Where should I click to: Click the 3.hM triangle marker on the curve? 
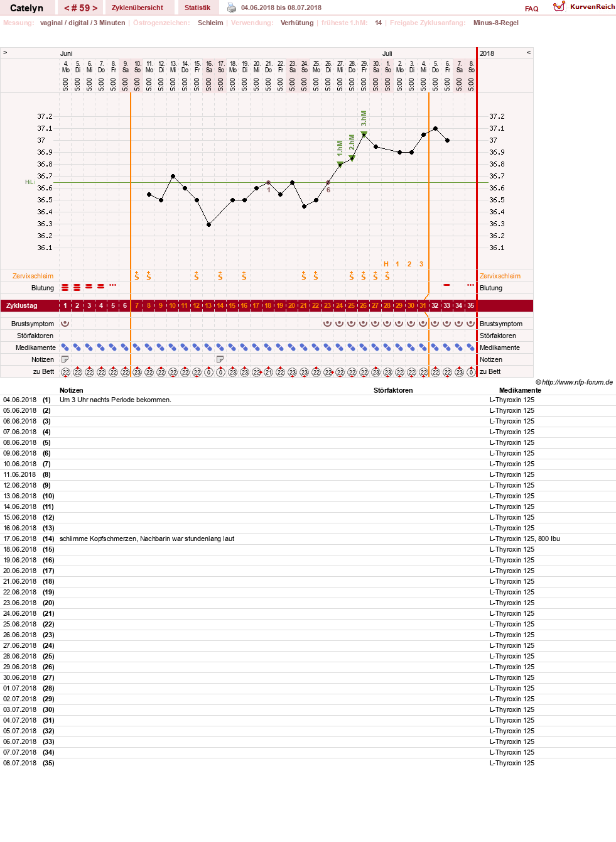364,134
